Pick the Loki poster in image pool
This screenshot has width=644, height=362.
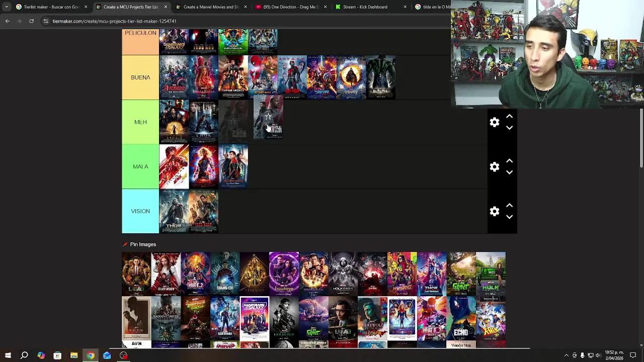pyautogui.click(x=136, y=274)
